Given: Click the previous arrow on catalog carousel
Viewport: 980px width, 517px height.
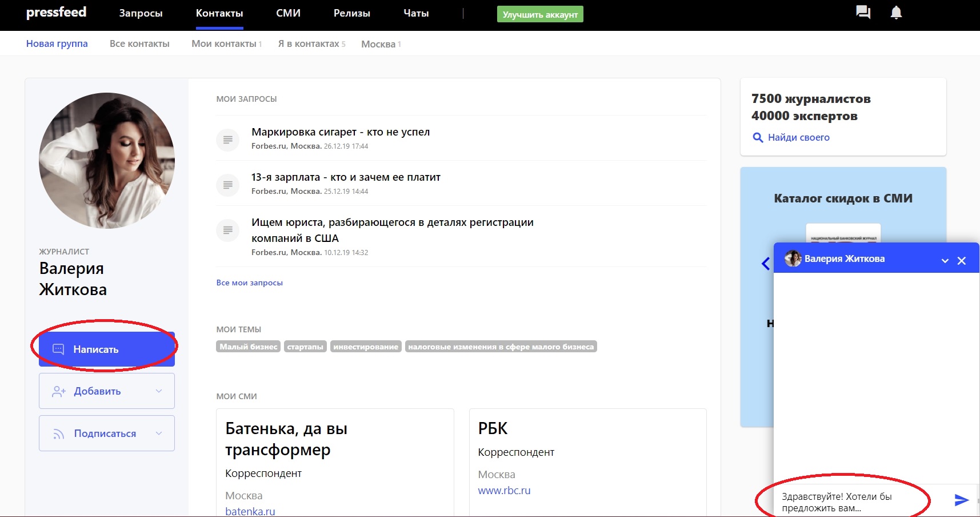Looking at the screenshot, I should [766, 264].
